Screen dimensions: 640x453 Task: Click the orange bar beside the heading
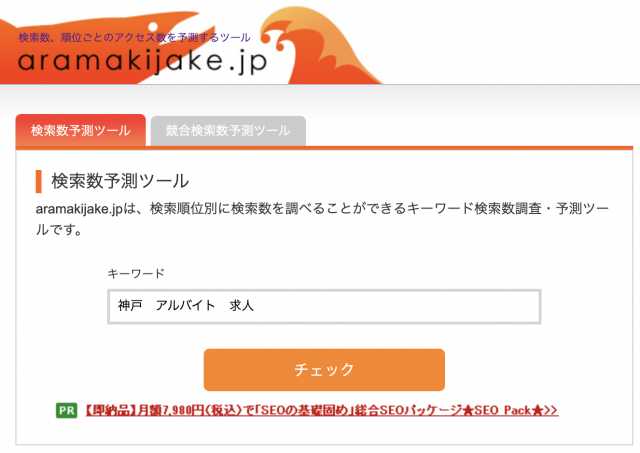click(x=39, y=181)
